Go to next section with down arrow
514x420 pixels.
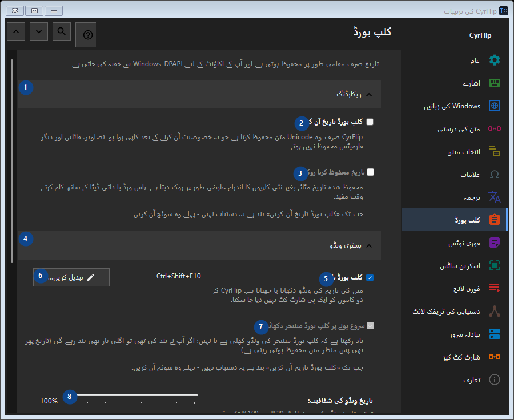tap(39, 31)
